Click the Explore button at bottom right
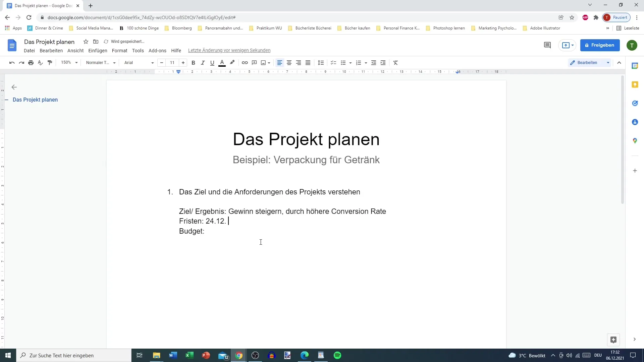 point(613,340)
